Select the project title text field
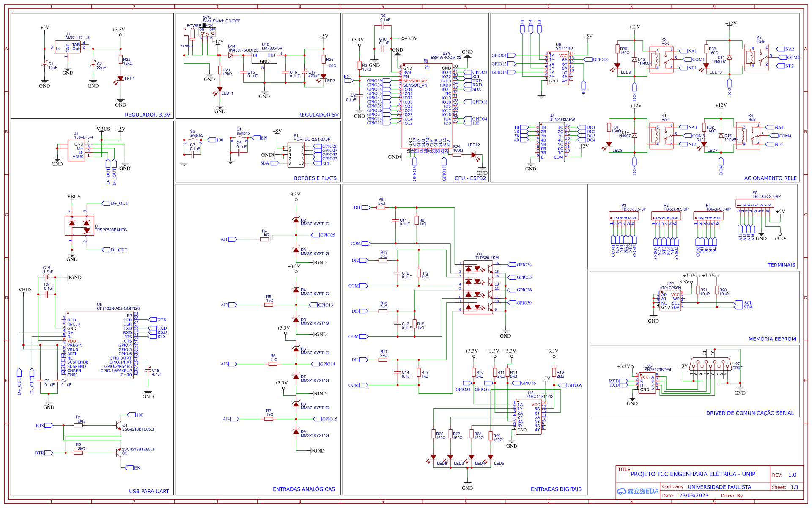Viewport: 812px width, 508px height. tap(692, 474)
